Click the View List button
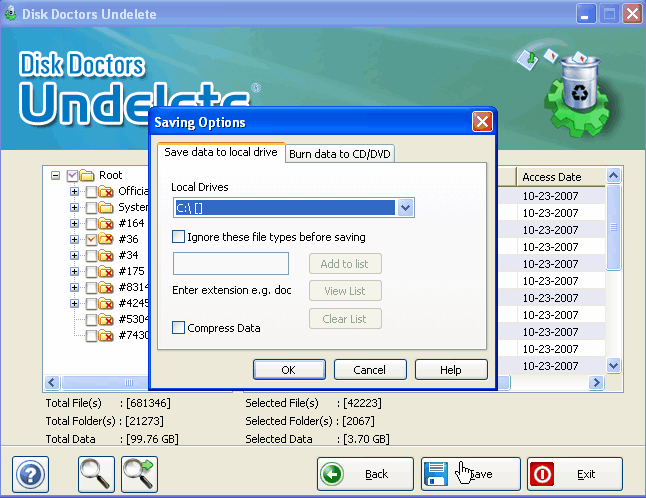 point(345,291)
